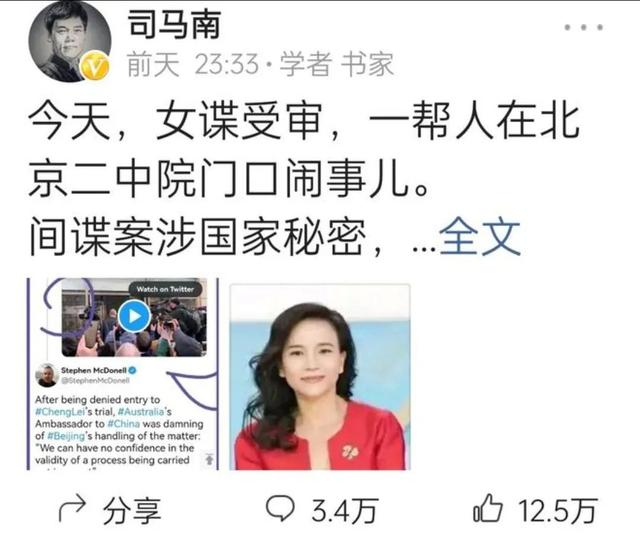Tap the share arrow icon
Image resolution: width=640 pixels, height=533 pixels.
pyautogui.click(x=72, y=509)
